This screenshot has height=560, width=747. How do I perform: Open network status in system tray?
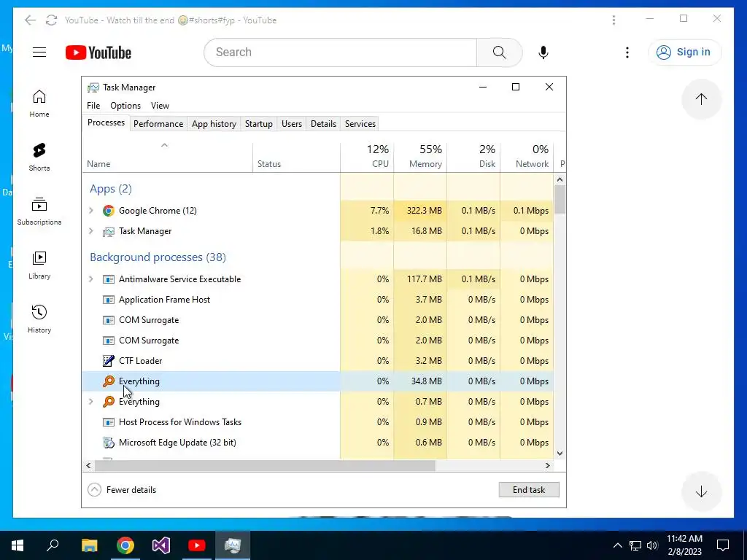635,545
